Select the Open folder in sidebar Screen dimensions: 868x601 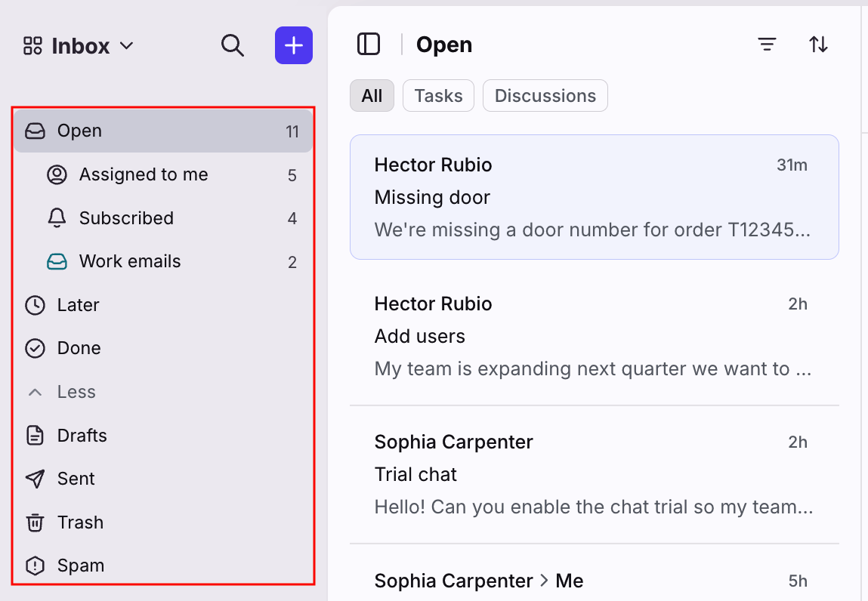click(x=163, y=131)
